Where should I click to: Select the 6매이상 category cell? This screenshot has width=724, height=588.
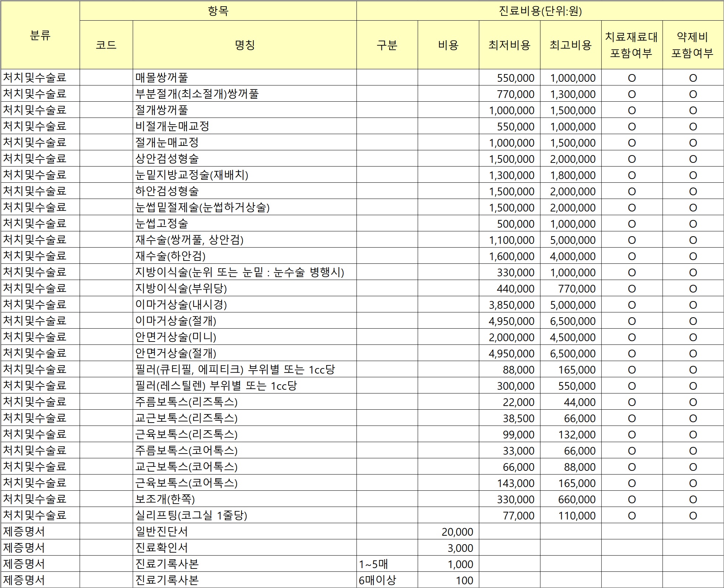387,580
